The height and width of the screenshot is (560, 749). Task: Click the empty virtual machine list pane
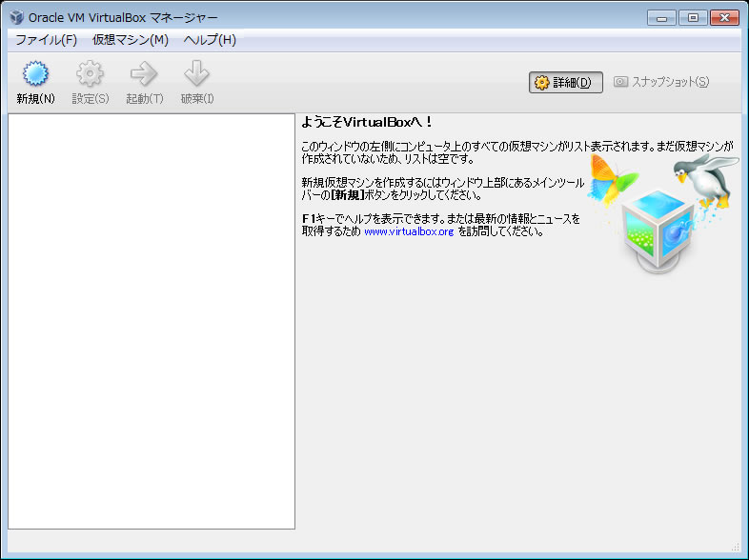coord(152,321)
